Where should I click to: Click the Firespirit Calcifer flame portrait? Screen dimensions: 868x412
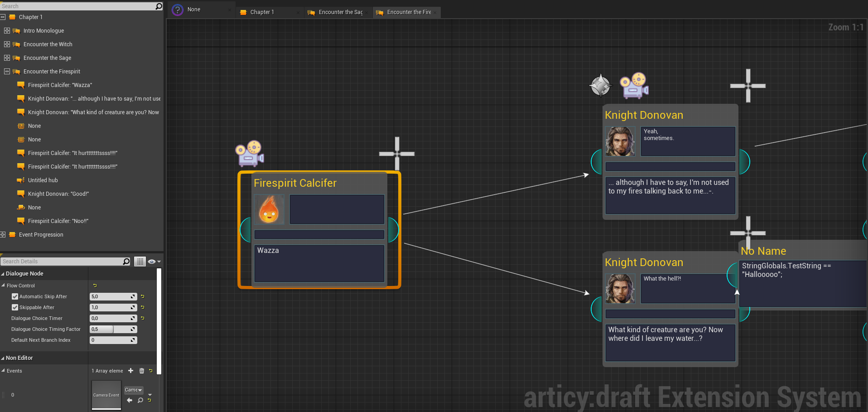click(x=269, y=209)
